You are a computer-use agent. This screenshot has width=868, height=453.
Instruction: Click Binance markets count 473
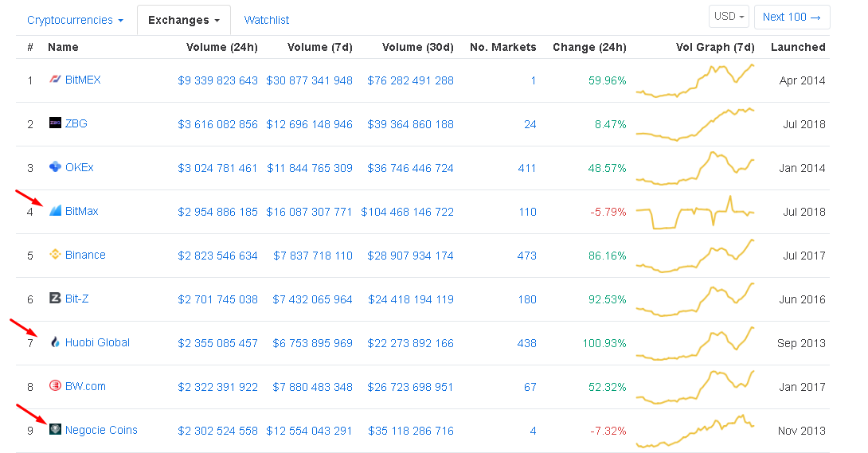pyautogui.click(x=526, y=256)
